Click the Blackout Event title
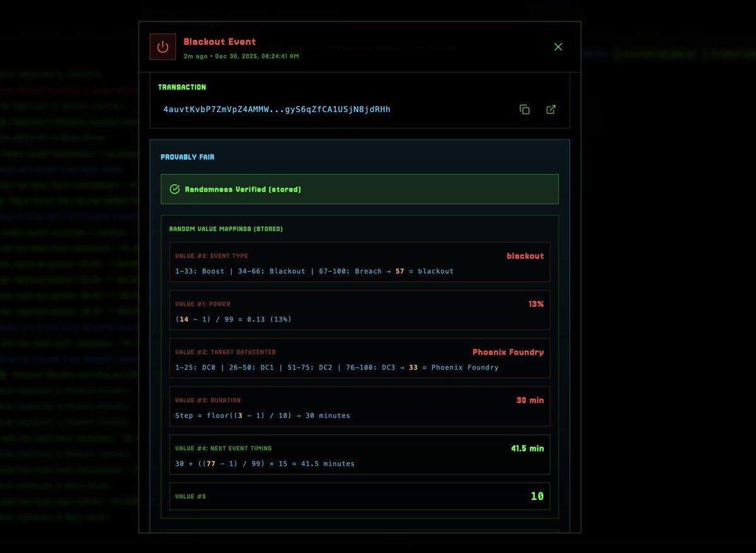This screenshot has width=756, height=553. click(x=219, y=42)
